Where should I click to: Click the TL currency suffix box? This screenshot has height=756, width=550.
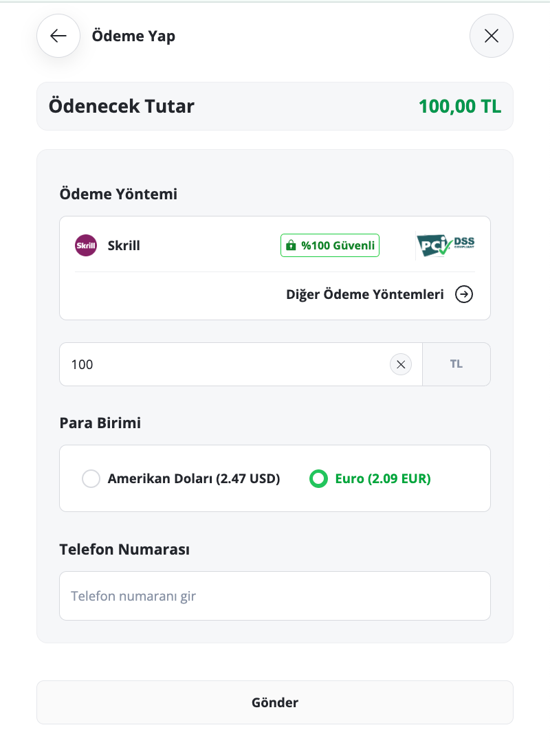[x=456, y=364]
